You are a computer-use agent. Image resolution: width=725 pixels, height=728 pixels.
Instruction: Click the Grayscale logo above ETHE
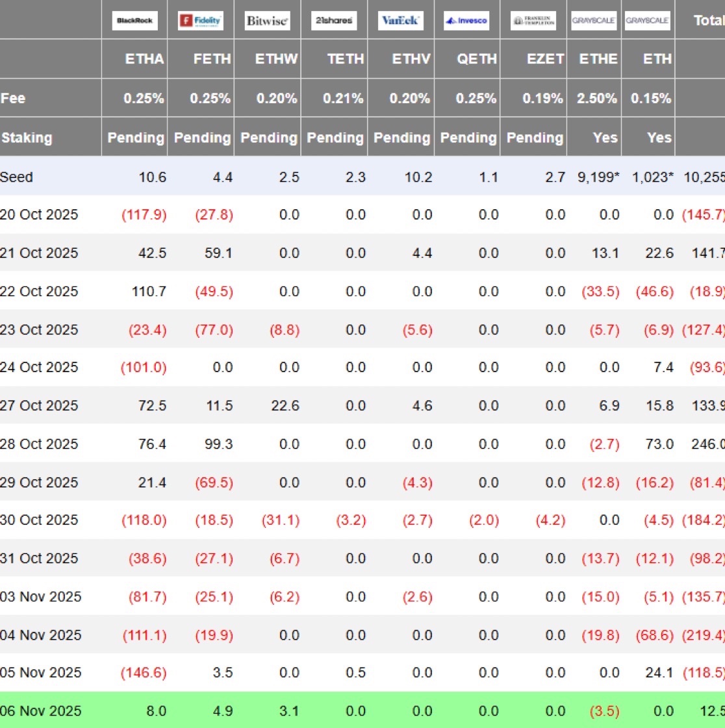point(594,20)
